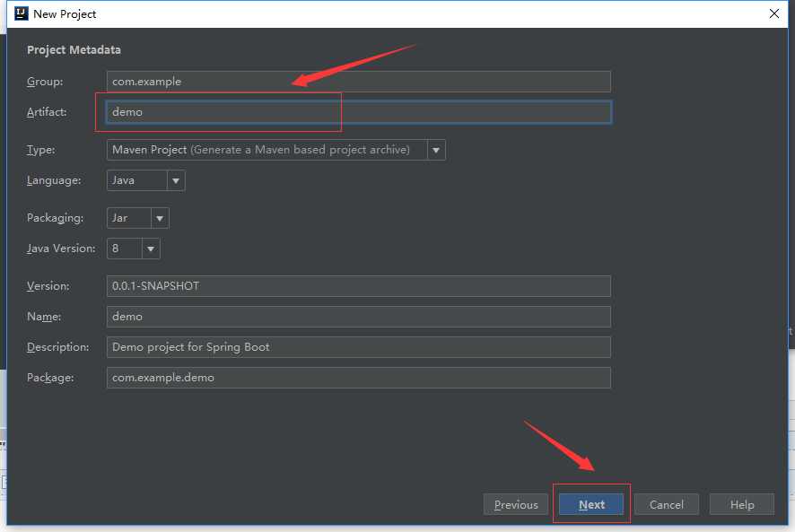Click the Project Metadata heading
The image size is (795, 532).
pyautogui.click(x=74, y=49)
